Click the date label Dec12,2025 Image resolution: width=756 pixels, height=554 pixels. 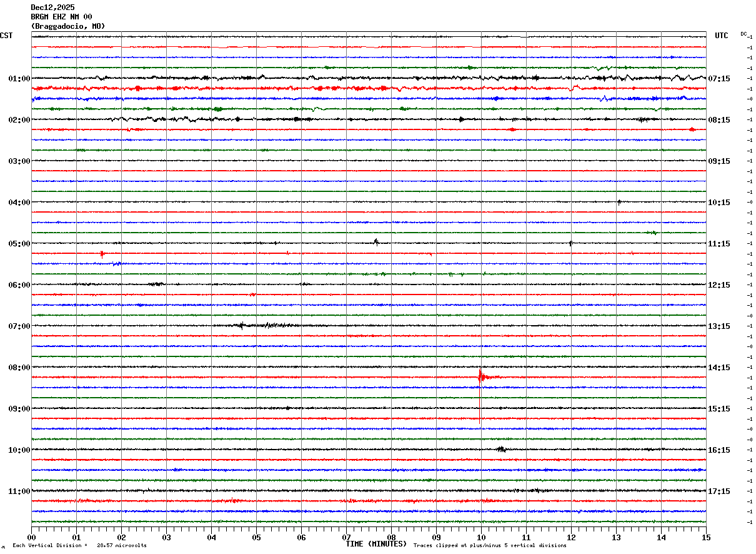tap(52, 8)
